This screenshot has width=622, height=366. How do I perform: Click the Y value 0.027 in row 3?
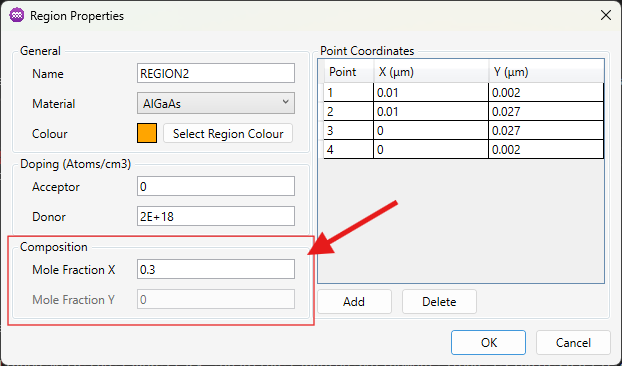[546, 130]
